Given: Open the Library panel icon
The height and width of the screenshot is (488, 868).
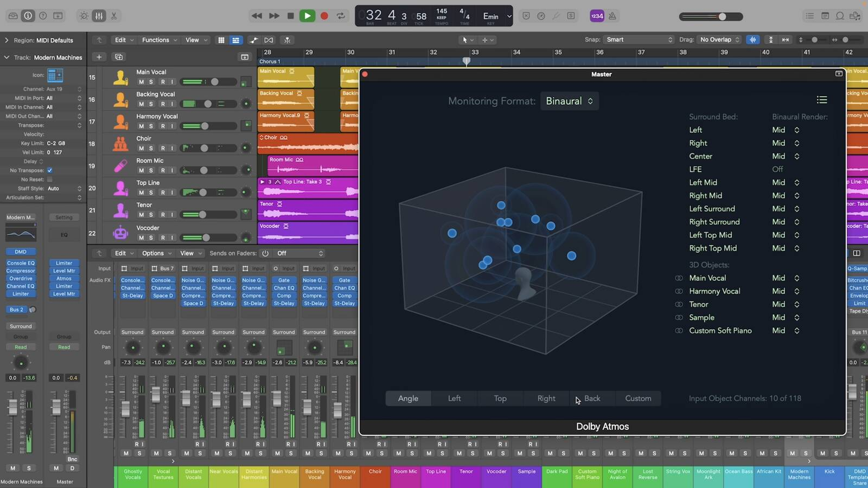Looking at the screenshot, I should (13, 16).
